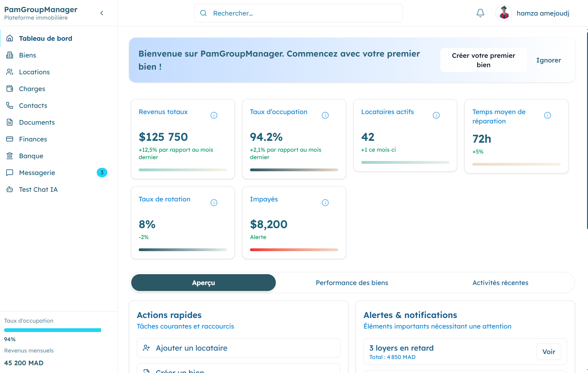Show info tooltip on Impayés card
Image resolution: width=588 pixels, height=373 pixels.
click(x=325, y=202)
